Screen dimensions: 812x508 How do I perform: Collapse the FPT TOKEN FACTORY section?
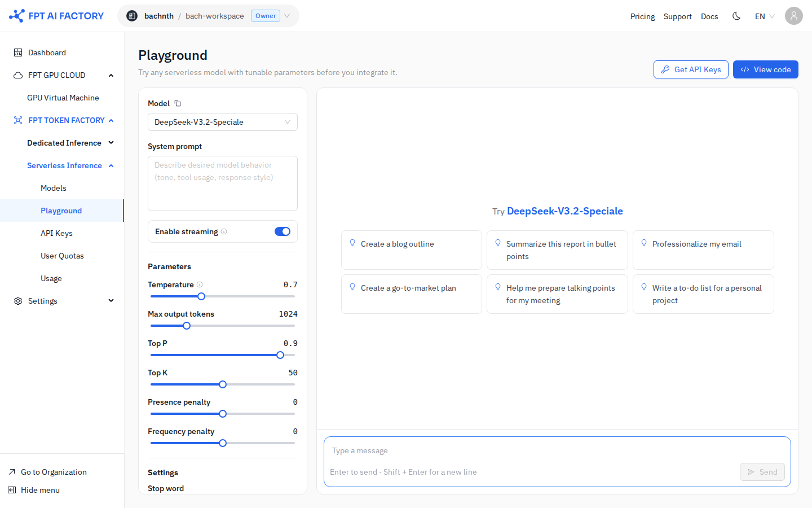click(111, 120)
